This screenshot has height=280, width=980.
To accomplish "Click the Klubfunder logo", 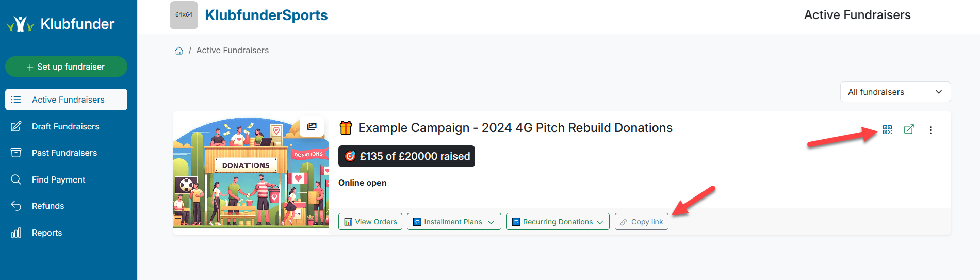I will (x=60, y=24).
